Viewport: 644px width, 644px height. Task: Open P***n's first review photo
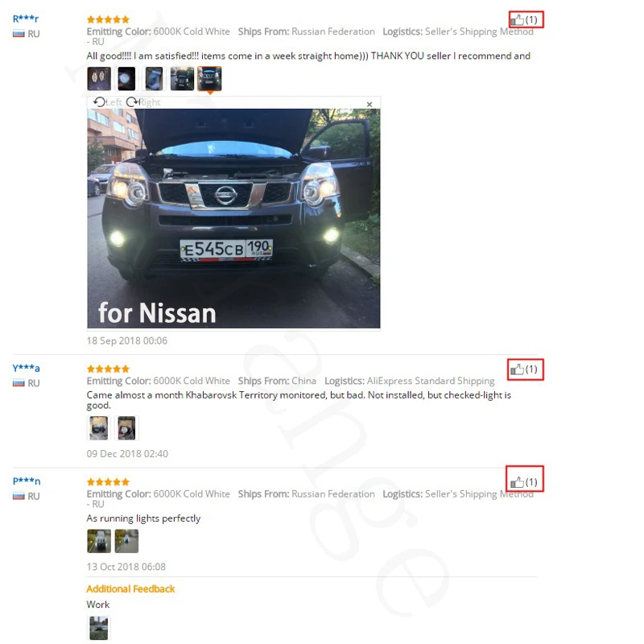(x=99, y=541)
